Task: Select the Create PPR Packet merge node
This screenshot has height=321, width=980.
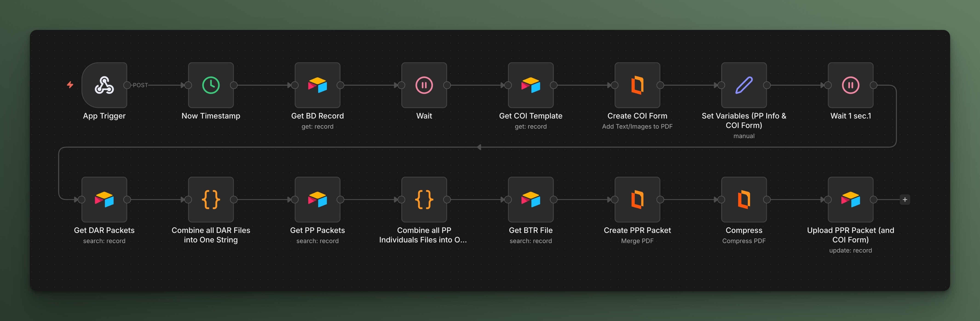Action: (637, 199)
